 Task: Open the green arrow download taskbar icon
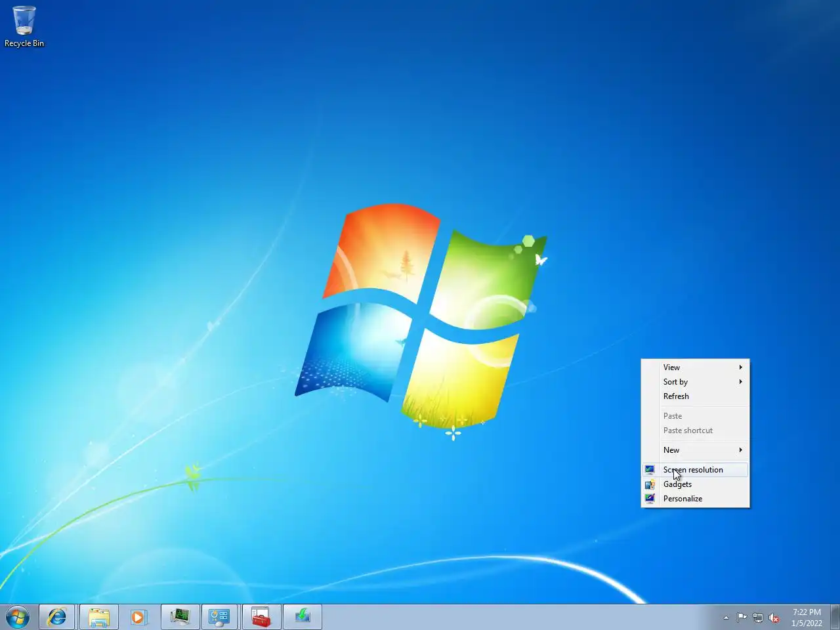(x=302, y=617)
